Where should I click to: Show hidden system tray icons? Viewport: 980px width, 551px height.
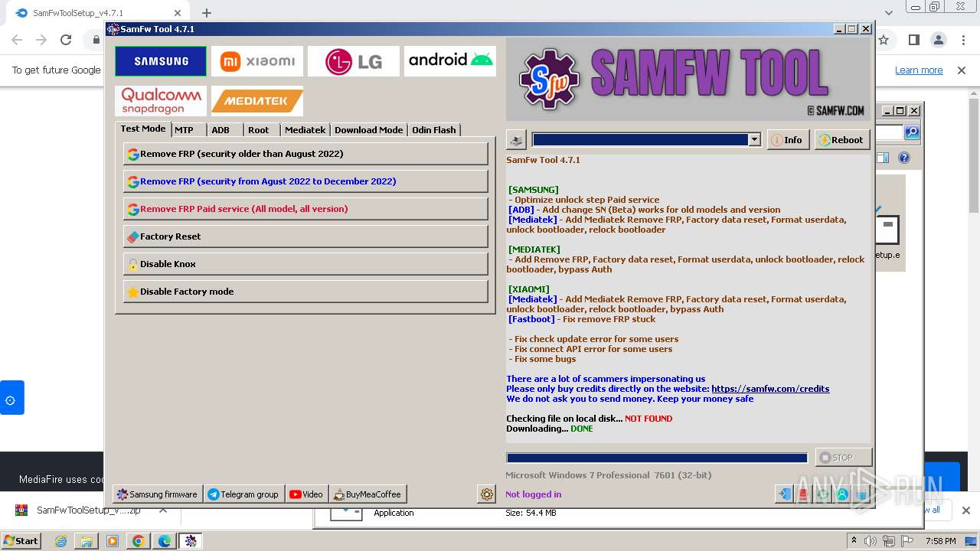(x=854, y=541)
